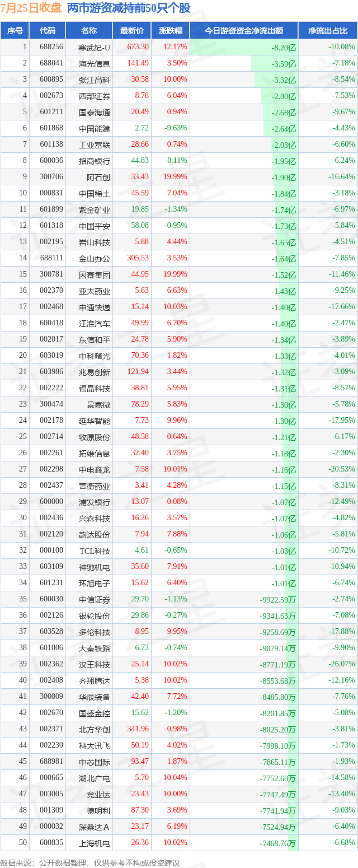Click the 最新价 column header

132,31
